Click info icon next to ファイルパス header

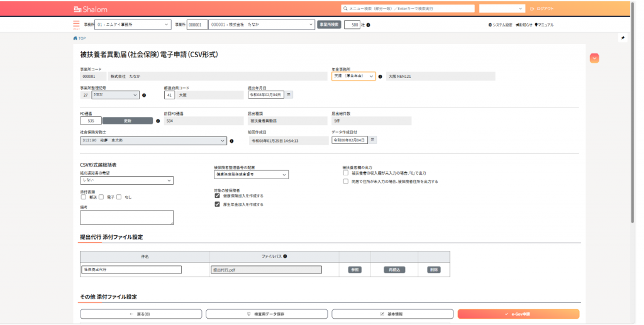(x=286, y=256)
